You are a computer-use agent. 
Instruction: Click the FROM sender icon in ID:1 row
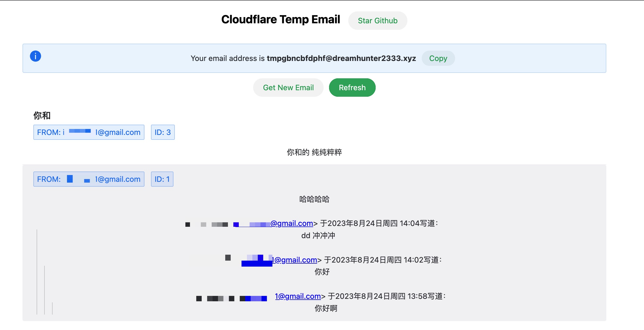[x=69, y=179]
